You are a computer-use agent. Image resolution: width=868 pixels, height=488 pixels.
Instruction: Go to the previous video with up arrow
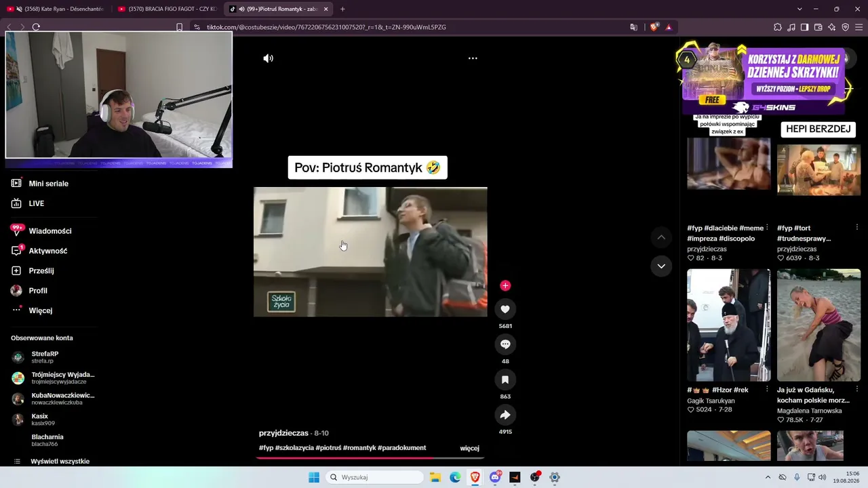pyautogui.click(x=661, y=237)
